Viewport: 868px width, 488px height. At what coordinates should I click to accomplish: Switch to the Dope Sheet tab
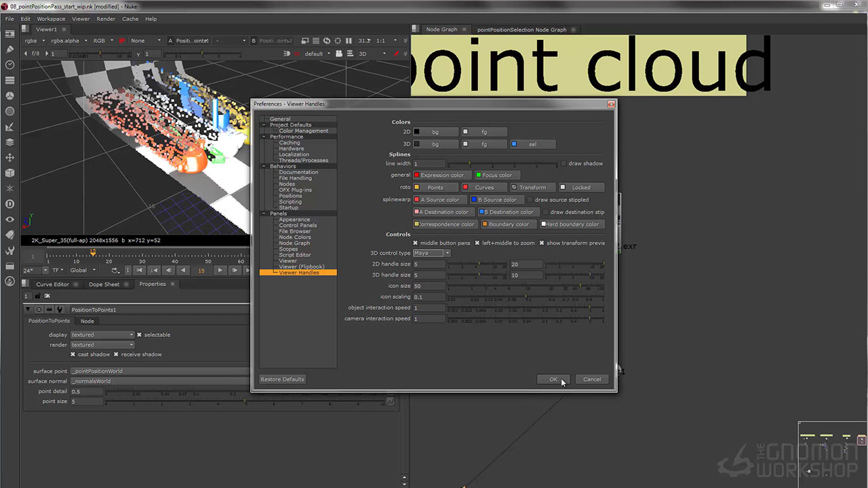pyautogui.click(x=104, y=285)
